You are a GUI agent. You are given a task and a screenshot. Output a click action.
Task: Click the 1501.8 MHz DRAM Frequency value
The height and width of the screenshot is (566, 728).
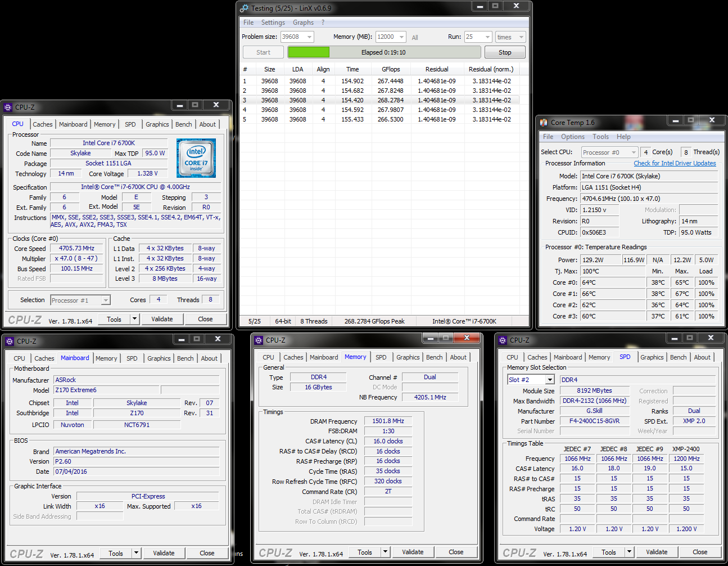click(388, 421)
